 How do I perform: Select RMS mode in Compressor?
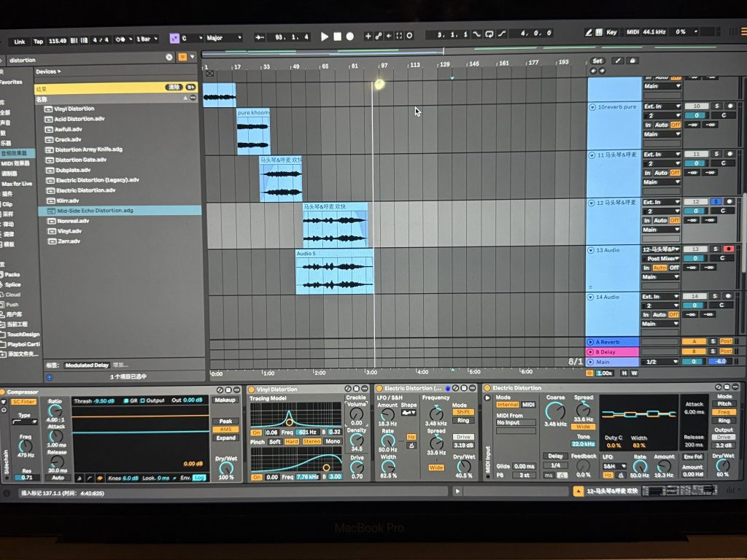click(x=225, y=429)
